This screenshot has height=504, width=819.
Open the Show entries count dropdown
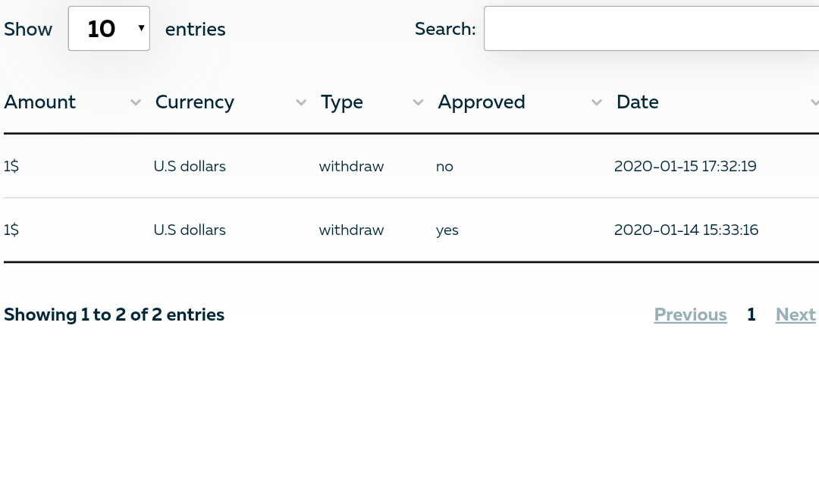tap(109, 29)
